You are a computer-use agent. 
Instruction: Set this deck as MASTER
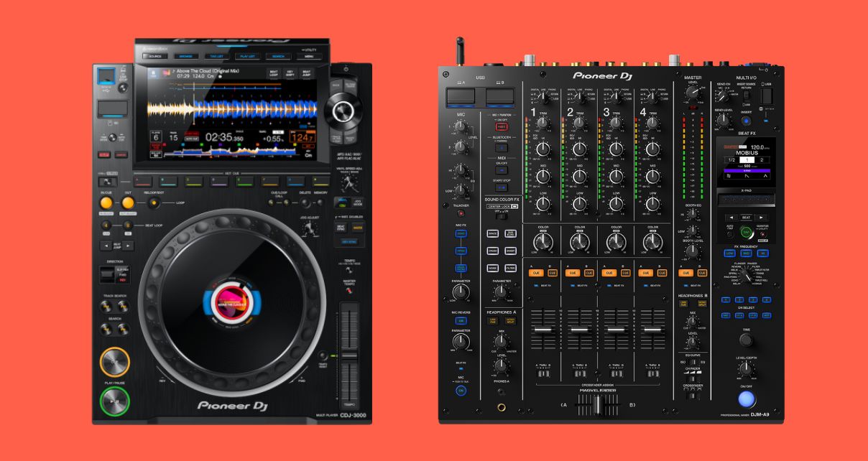click(x=357, y=227)
